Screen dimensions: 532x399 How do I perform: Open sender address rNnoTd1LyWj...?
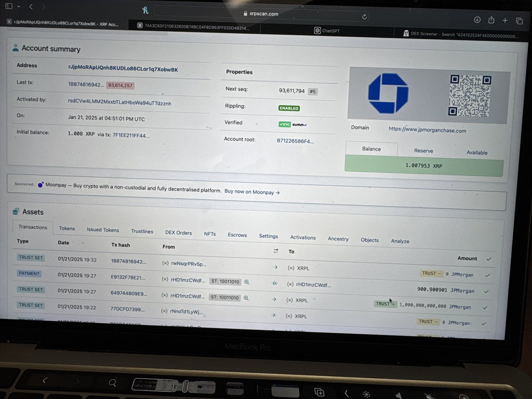click(x=187, y=312)
